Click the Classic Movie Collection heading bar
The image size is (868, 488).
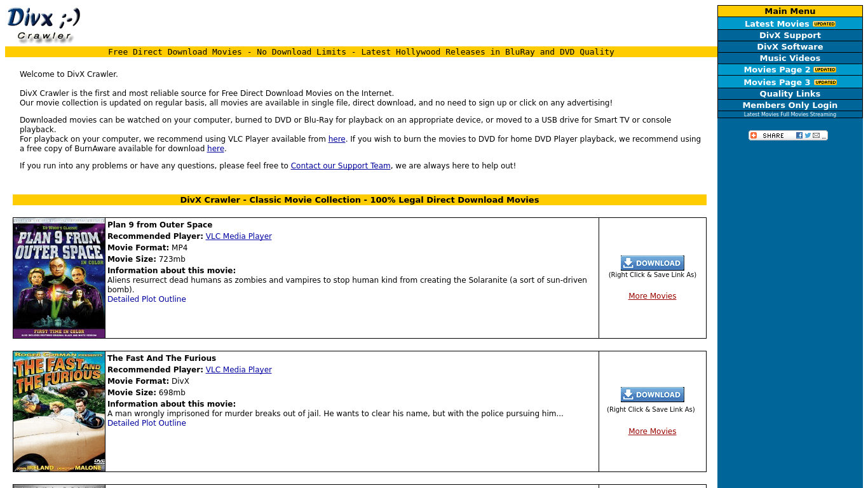click(x=360, y=200)
